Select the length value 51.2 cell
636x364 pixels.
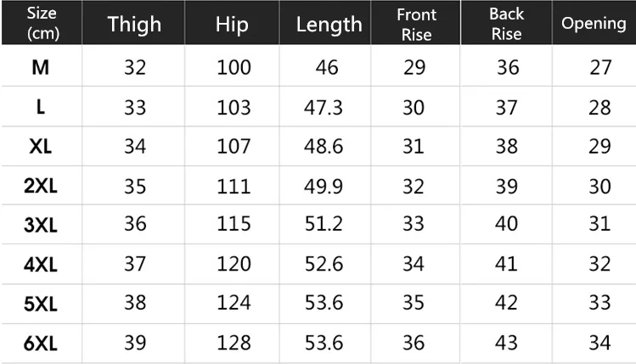coord(324,224)
